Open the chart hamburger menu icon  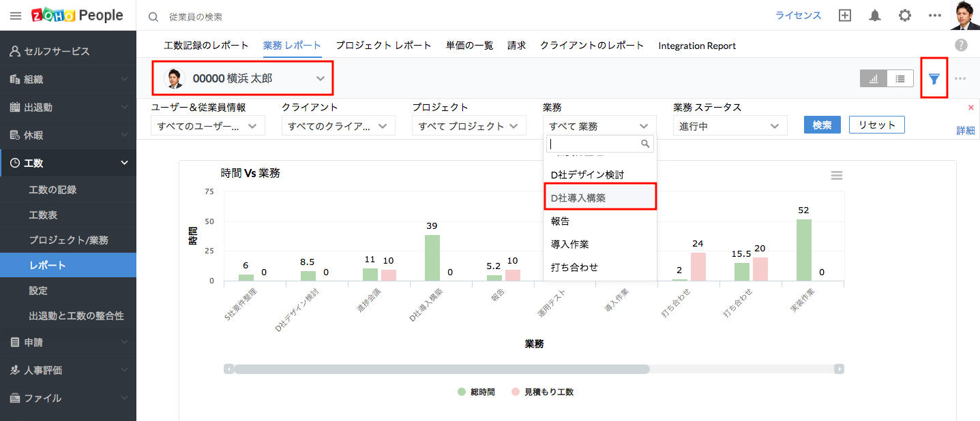pos(836,175)
